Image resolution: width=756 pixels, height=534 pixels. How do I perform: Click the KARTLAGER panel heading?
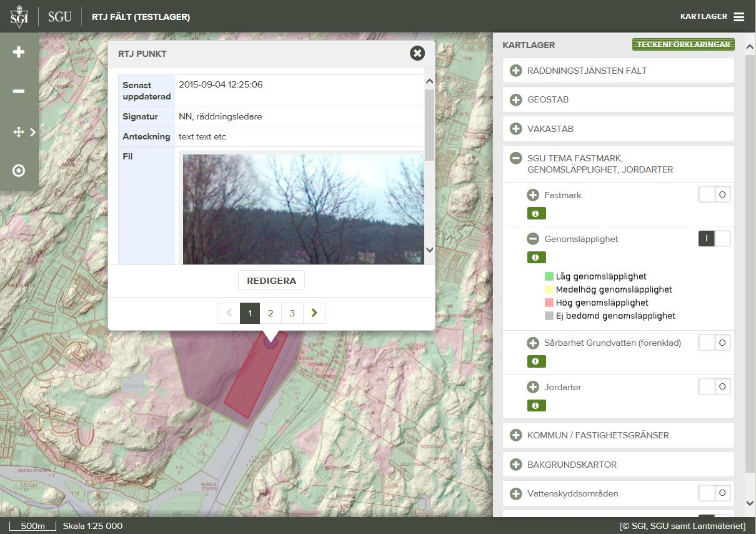529,45
